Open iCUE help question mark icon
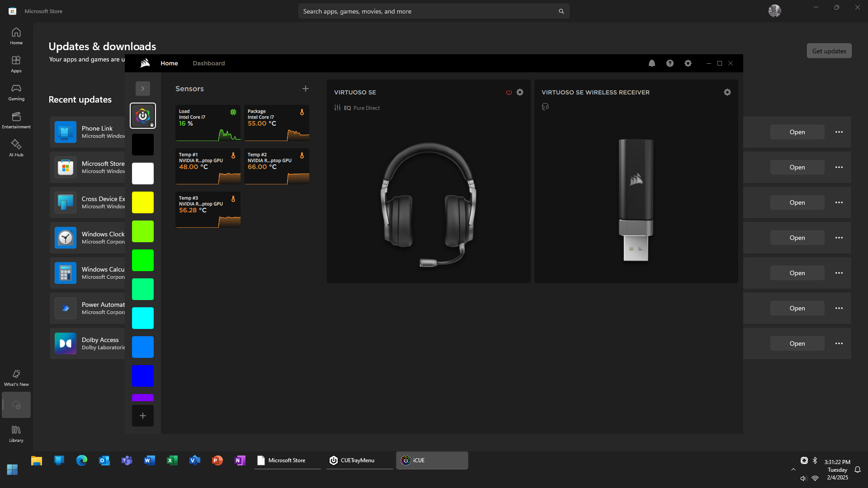The image size is (868, 488). 670,63
